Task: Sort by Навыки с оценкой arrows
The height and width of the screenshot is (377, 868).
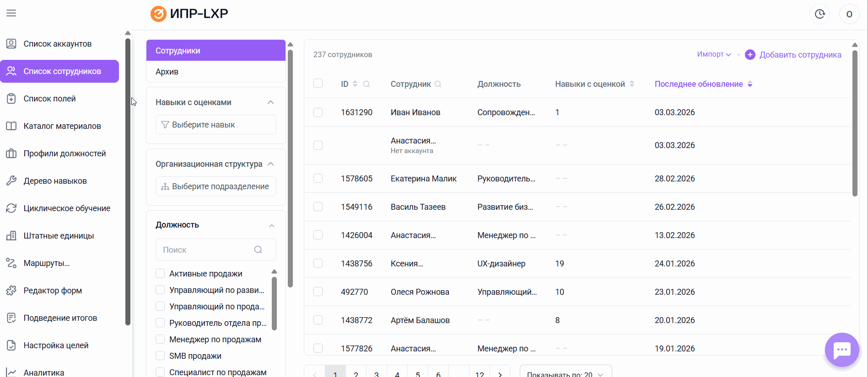Action: tap(632, 84)
